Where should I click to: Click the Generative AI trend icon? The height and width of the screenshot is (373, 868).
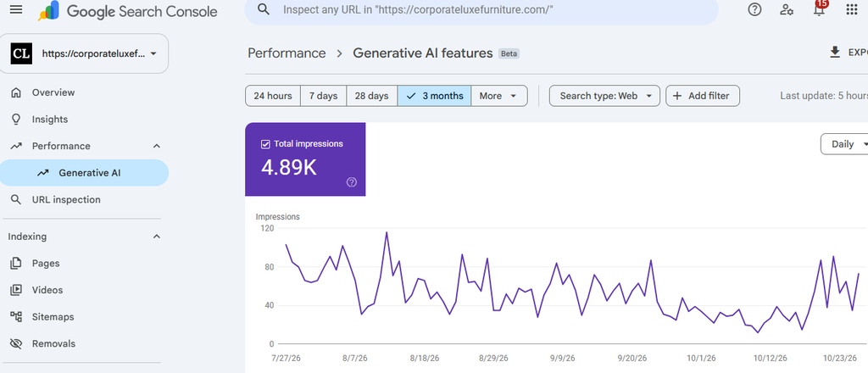(42, 173)
